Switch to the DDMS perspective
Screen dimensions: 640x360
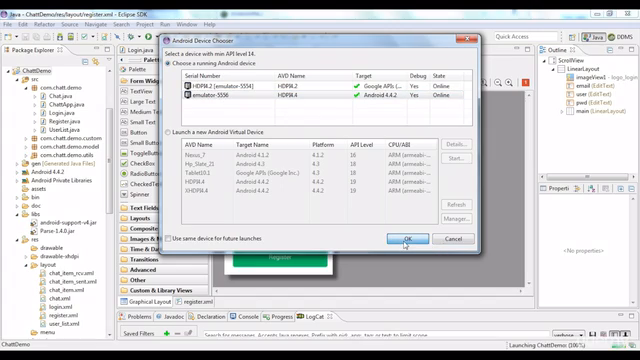pyautogui.click(x=620, y=37)
